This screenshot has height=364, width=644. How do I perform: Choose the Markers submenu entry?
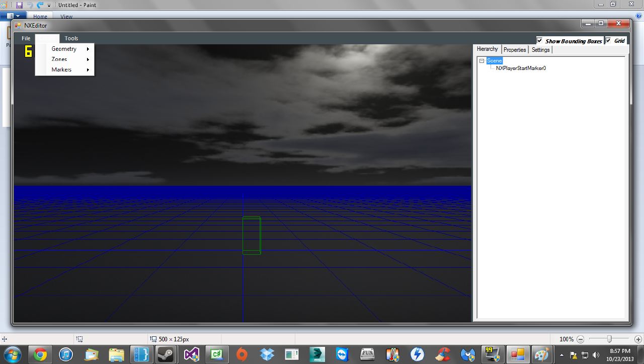pos(65,69)
